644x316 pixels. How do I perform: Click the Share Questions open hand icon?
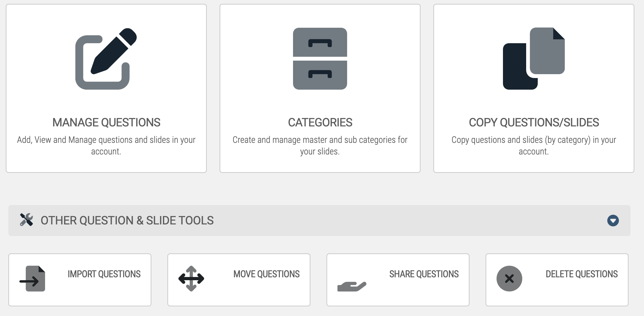pos(352,286)
